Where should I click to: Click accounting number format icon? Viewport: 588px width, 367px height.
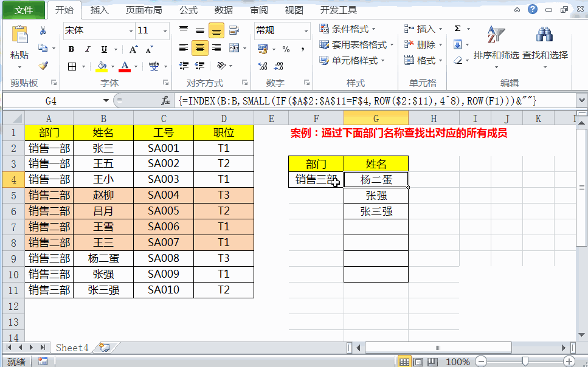(263, 49)
